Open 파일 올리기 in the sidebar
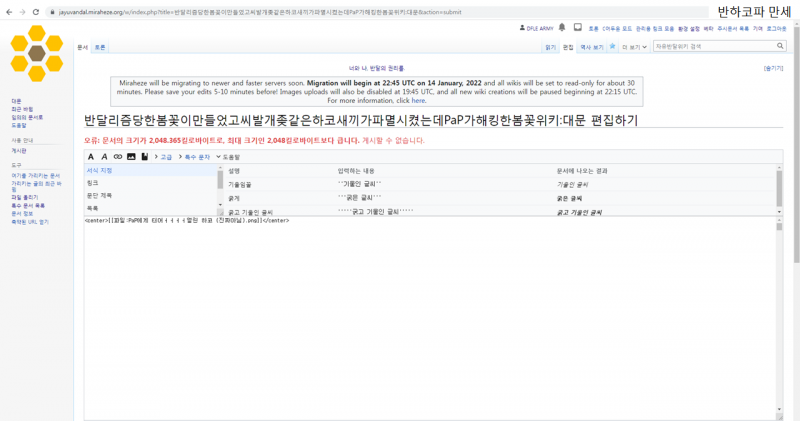Image resolution: width=800 pixels, height=421 pixels. [24, 197]
